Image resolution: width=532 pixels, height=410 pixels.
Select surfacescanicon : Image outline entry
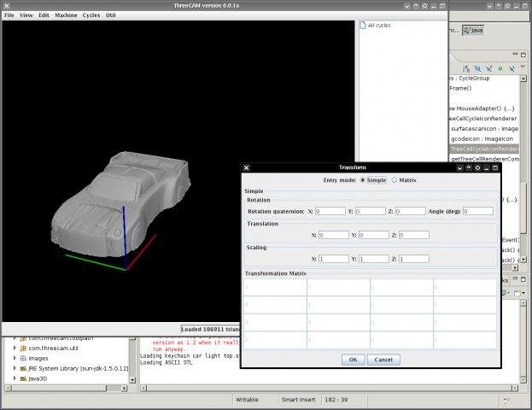[484, 129]
